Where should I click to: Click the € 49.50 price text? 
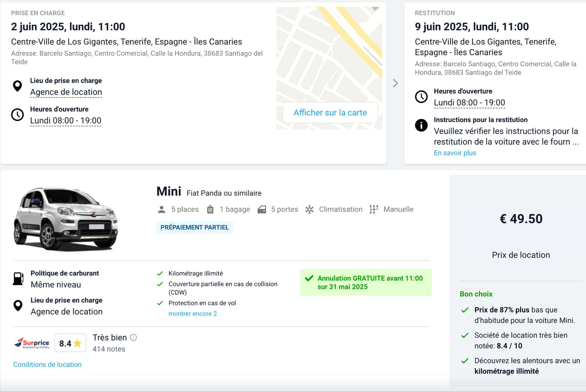click(x=521, y=219)
